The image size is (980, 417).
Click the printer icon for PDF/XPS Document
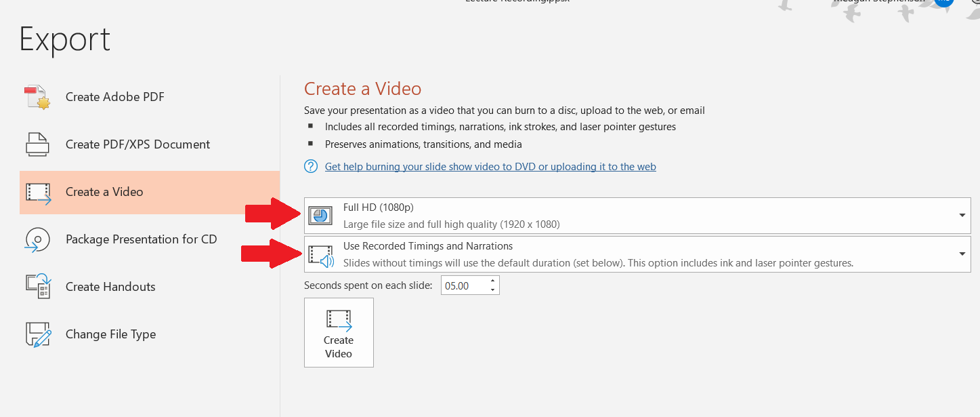[x=38, y=144]
